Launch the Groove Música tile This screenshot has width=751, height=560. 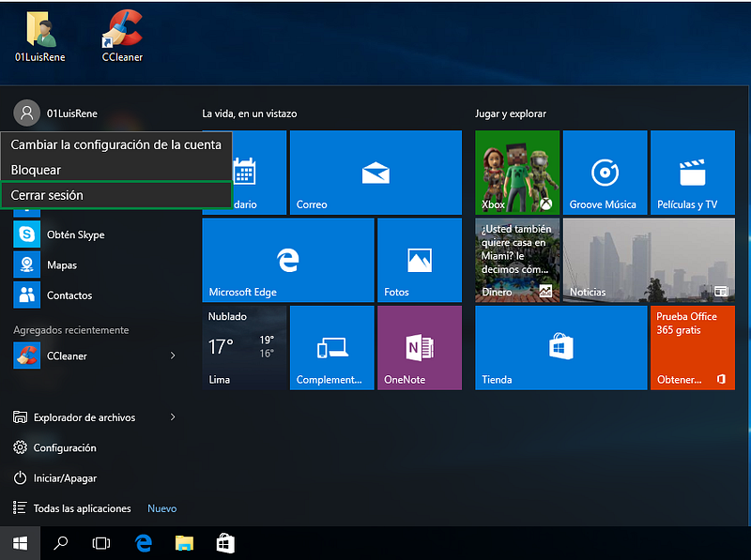[x=605, y=173]
